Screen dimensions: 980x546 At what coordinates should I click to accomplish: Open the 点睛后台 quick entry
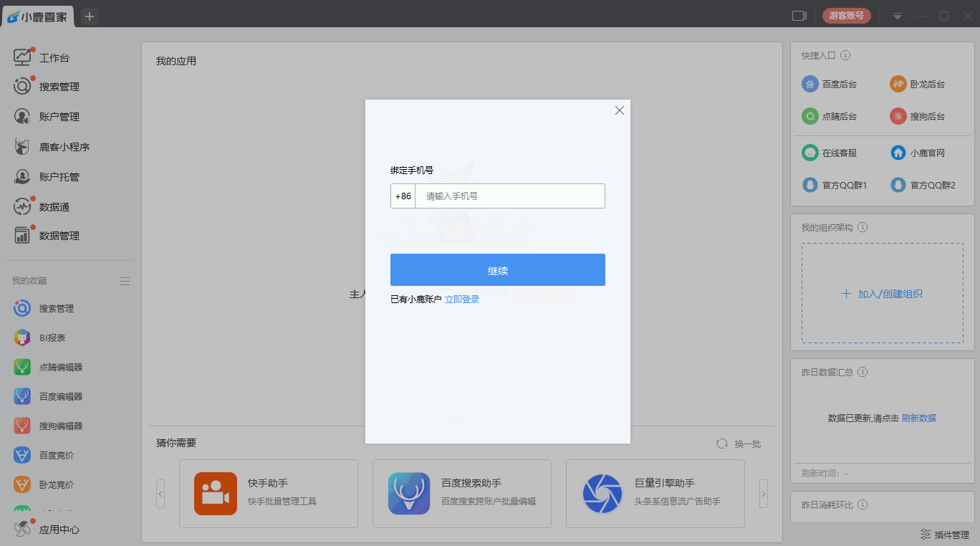(x=830, y=116)
